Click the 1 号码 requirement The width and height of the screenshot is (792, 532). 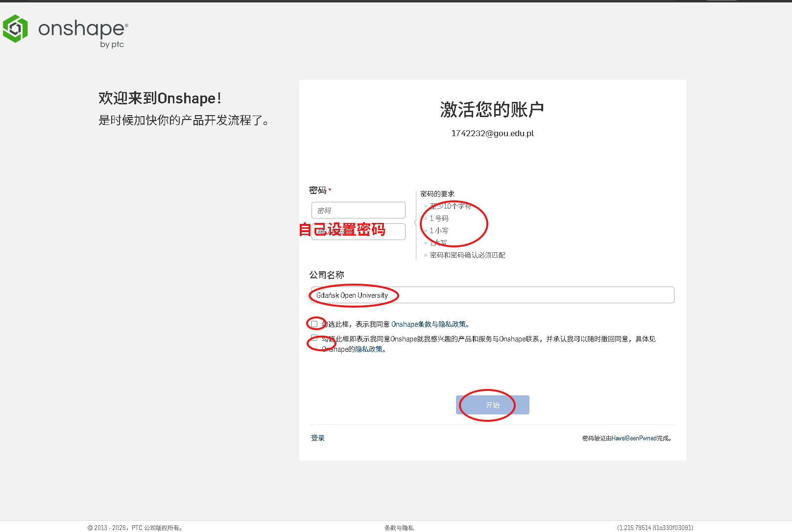click(439, 218)
